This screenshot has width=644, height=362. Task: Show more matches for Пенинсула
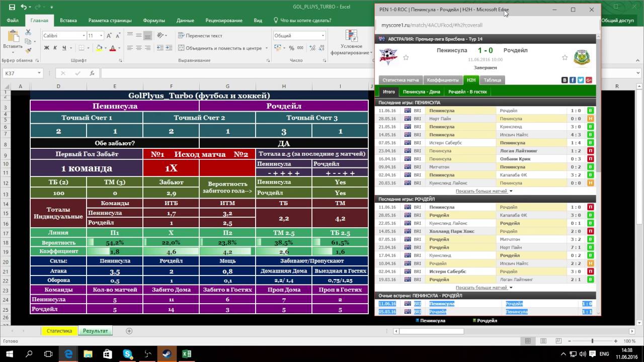point(484,191)
